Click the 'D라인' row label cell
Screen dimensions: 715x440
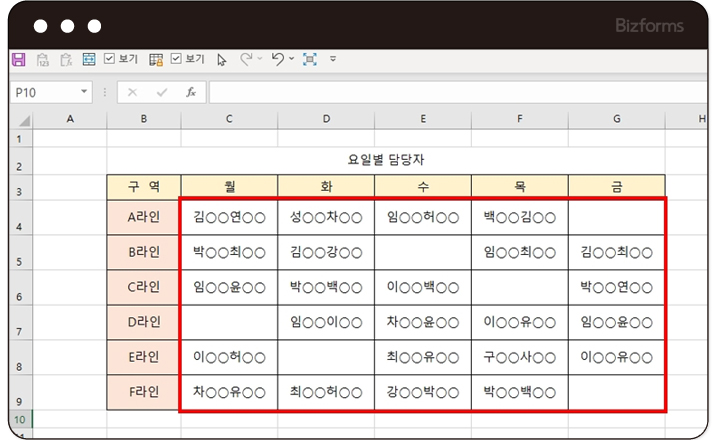(144, 322)
